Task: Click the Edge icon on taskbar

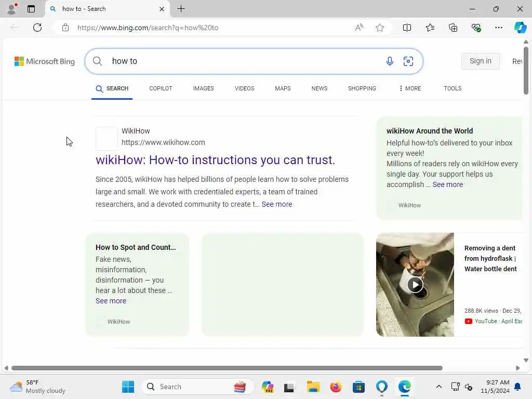Action: pyautogui.click(x=404, y=387)
